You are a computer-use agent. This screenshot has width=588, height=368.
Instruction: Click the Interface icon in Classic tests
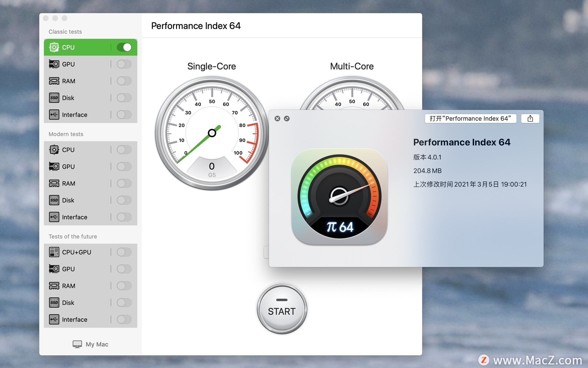[53, 114]
